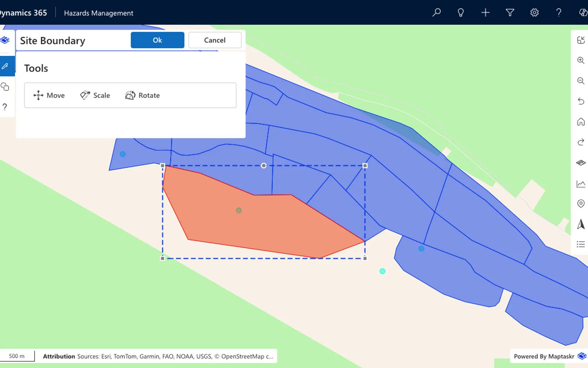The image size is (588, 368).
Task: Select the Move tool
Action: coord(49,95)
